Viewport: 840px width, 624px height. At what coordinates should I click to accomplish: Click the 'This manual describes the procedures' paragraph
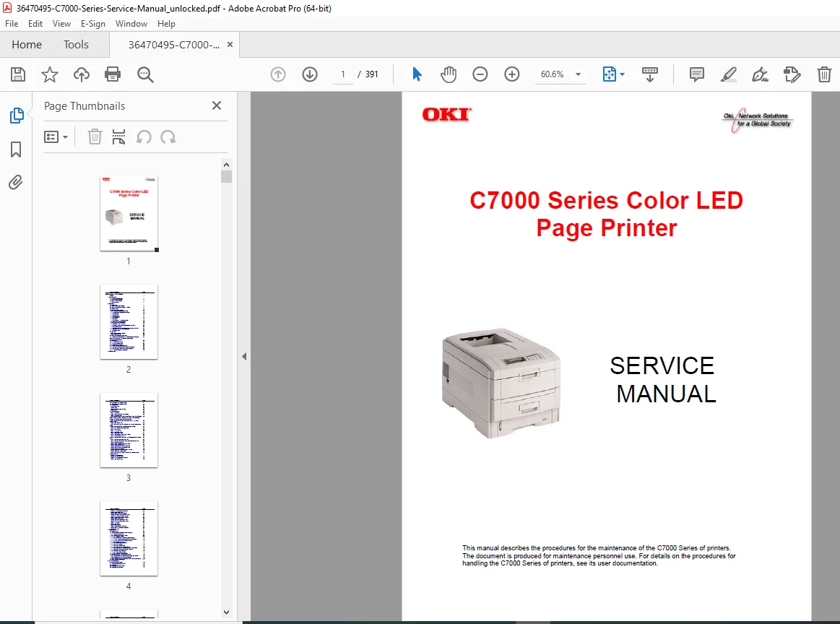pyautogui.click(x=599, y=555)
